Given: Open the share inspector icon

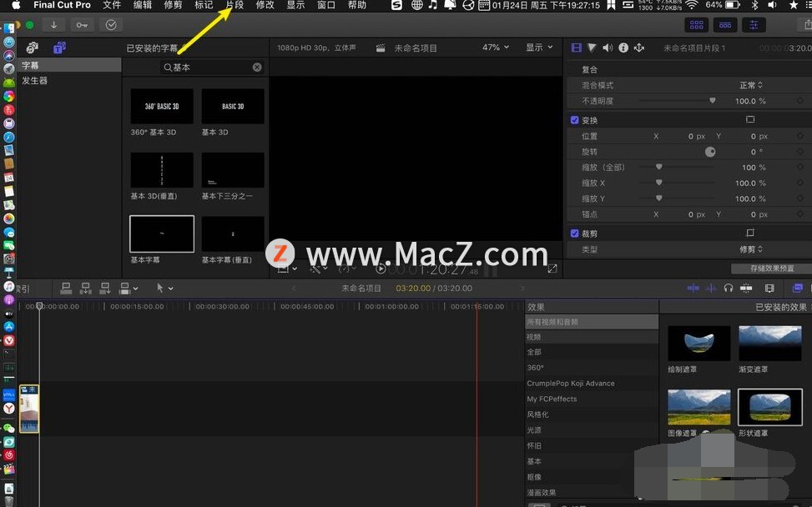Looking at the screenshot, I should (x=639, y=48).
